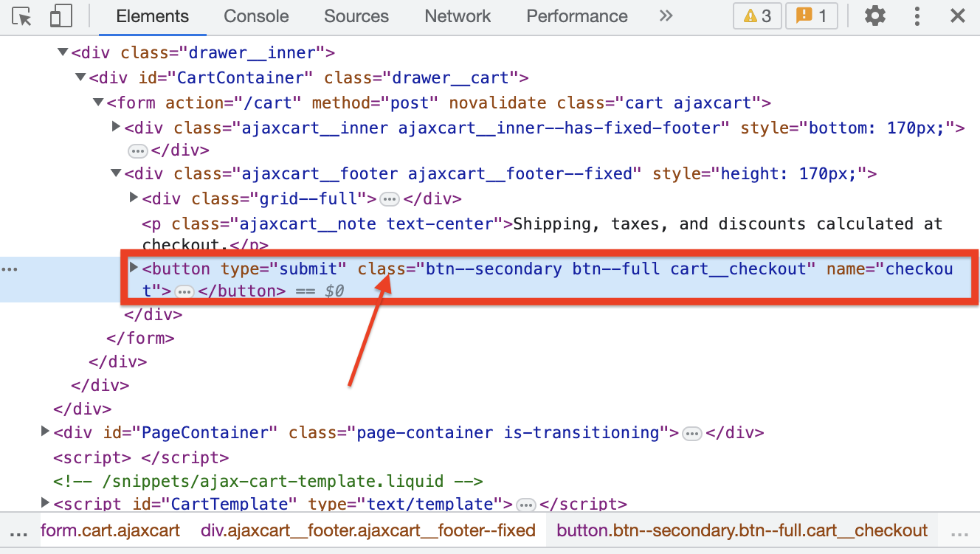Open the DevTools settings gear

(x=874, y=15)
